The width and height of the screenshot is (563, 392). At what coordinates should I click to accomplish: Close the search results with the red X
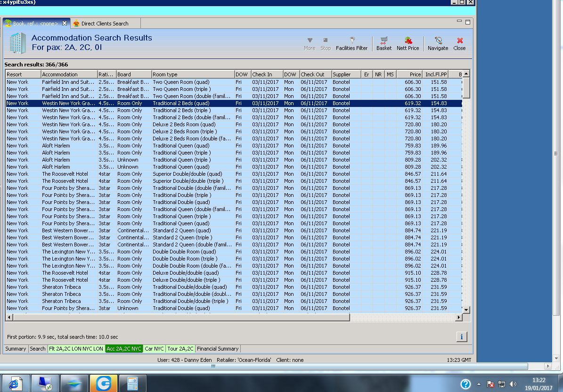459,44
